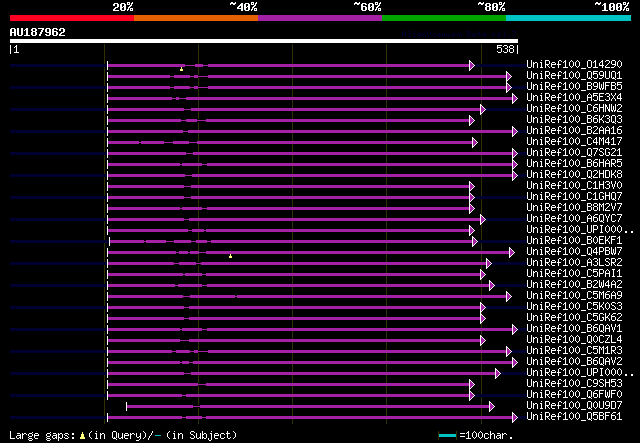Click the red 20% identity color segment
This screenshot has height=443, width=640.
coord(72,18)
